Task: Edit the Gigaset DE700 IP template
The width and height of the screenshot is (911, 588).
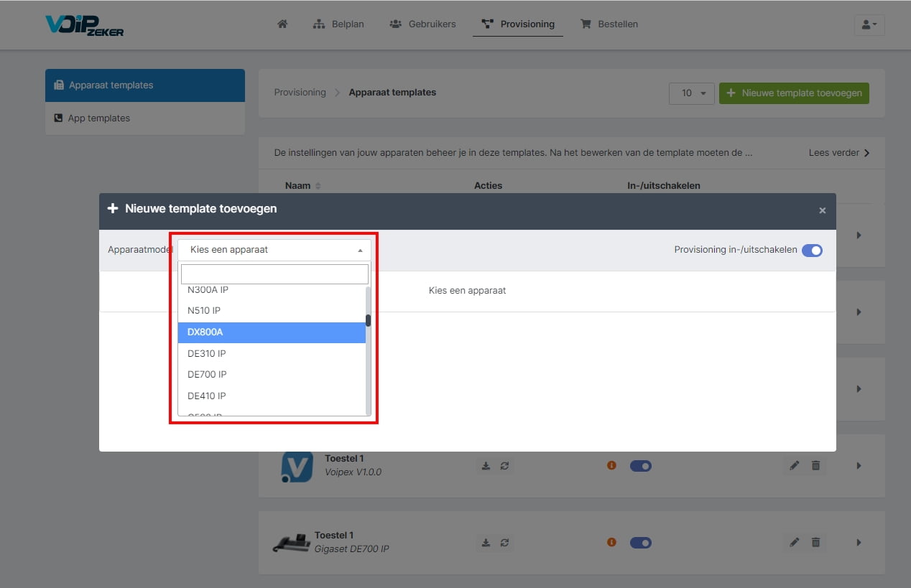Action: (794, 543)
